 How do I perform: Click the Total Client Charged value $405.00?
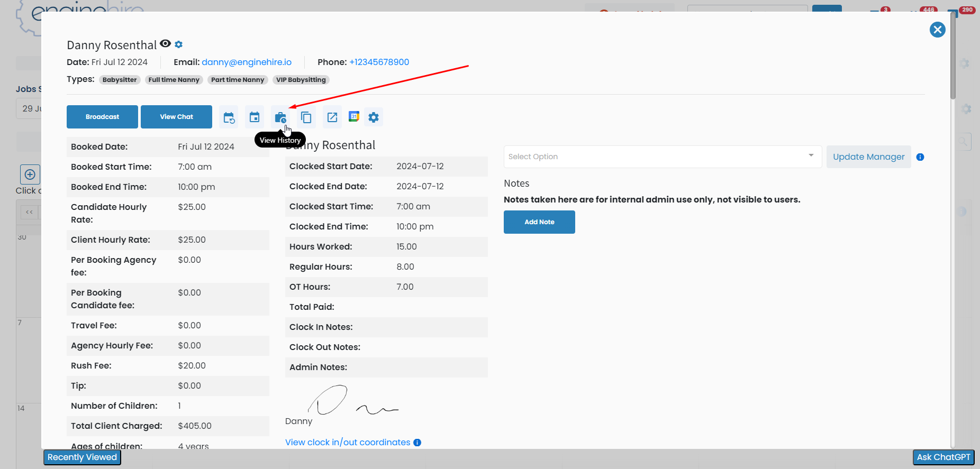click(x=195, y=426)
